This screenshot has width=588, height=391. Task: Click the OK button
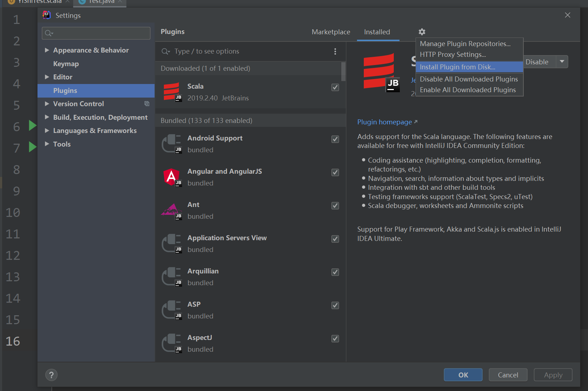[x=463, y=375]
